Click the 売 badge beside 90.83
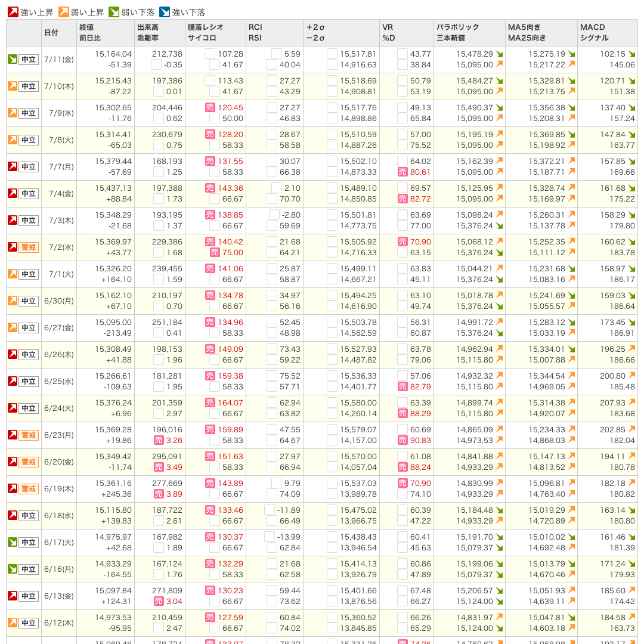644x644 pixels. (402, 440)
